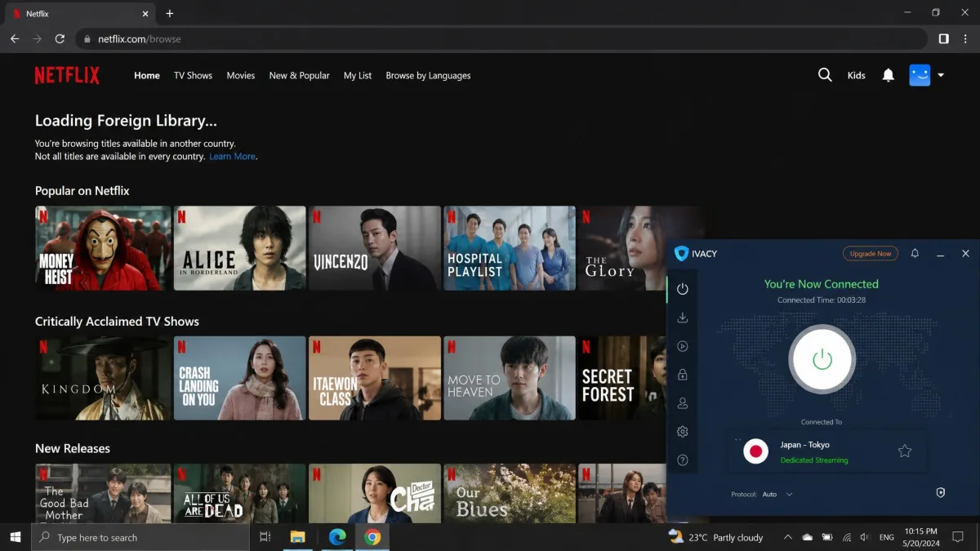Open a new browser tab

170,14
